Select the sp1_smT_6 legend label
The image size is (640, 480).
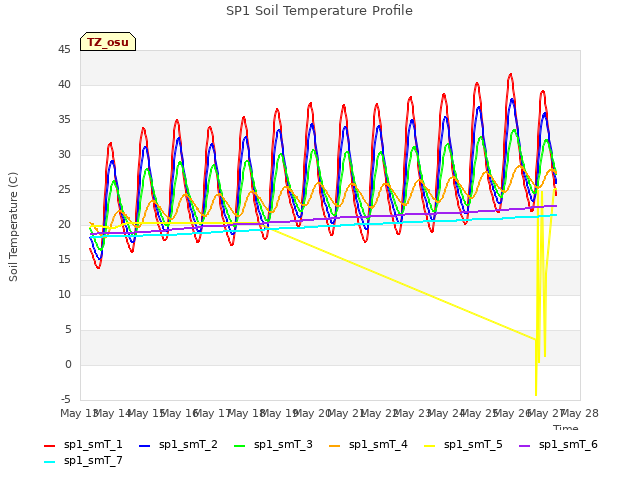[568, 444]
